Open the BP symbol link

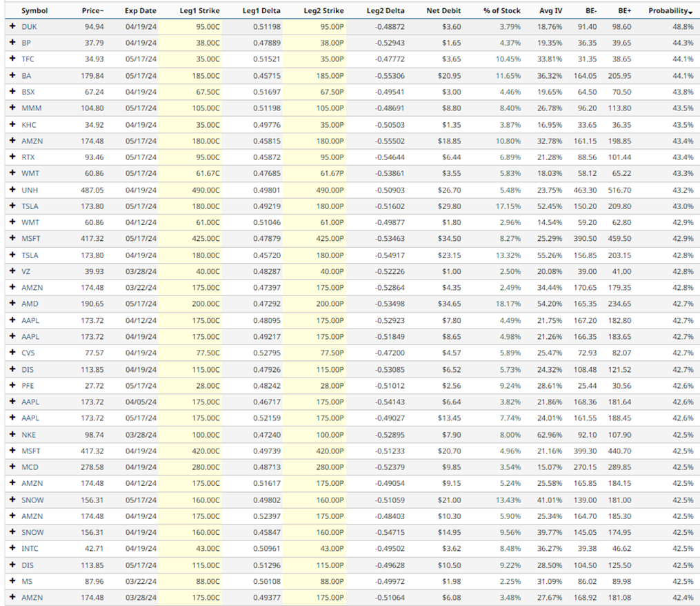[26, 43]
